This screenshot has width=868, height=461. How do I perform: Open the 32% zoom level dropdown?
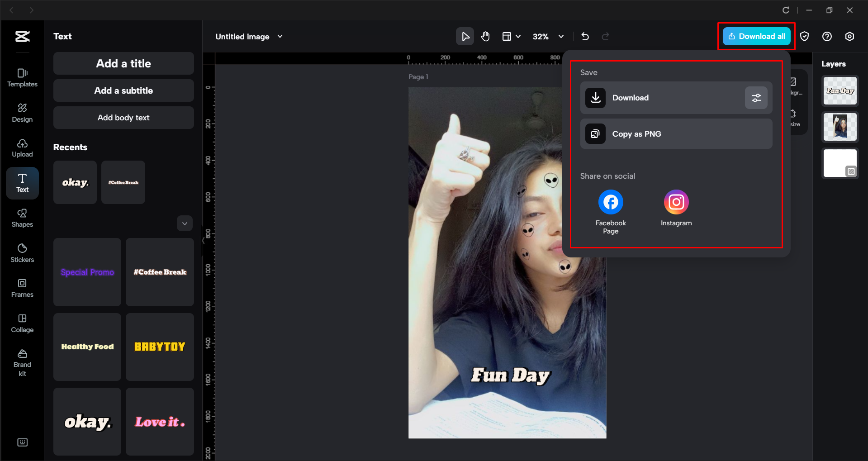click(x=561, y=36)
